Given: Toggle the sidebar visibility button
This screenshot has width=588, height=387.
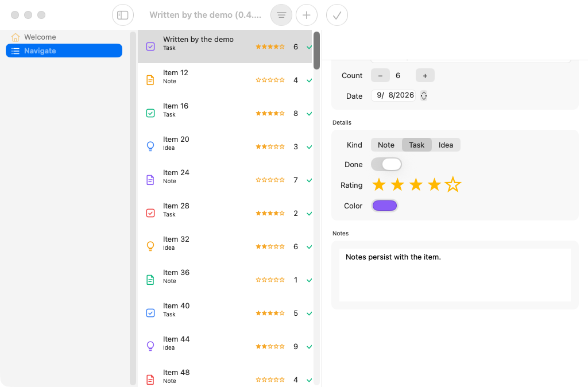Looking at the screenshot, I should [x=123, y=15].
